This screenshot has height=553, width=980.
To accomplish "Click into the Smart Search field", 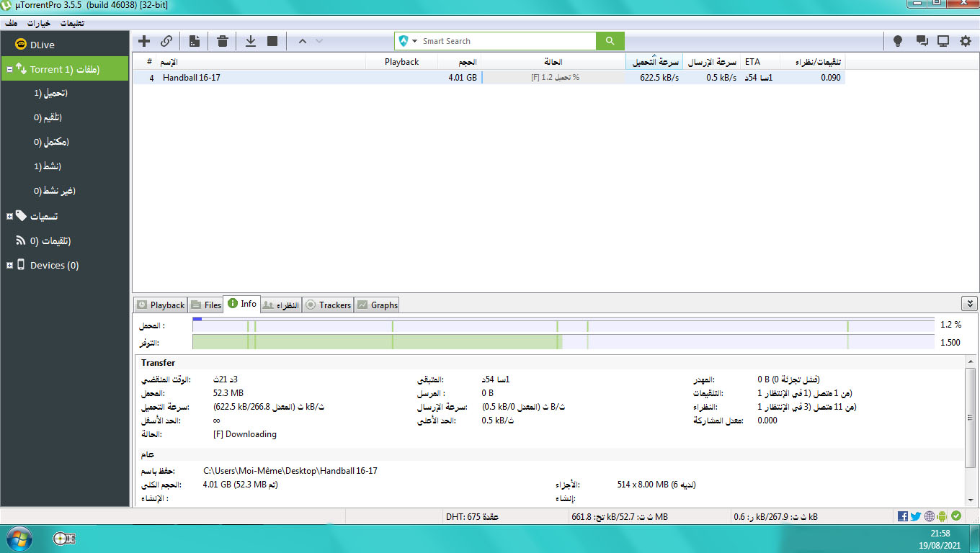I will [504, 41].
